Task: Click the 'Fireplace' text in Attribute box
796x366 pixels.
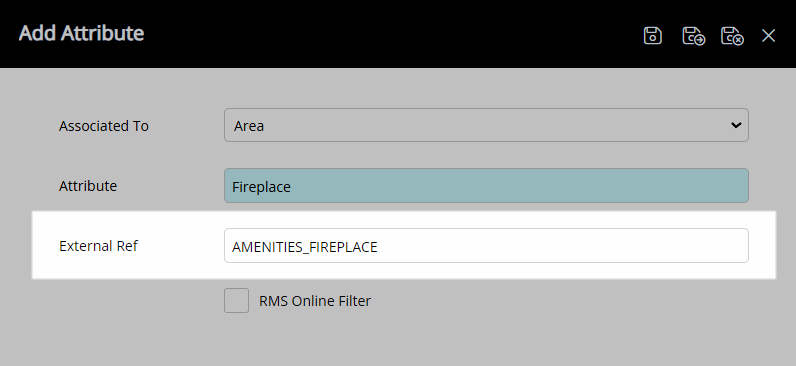Action: pyautogui.click(x=261, y=187)
